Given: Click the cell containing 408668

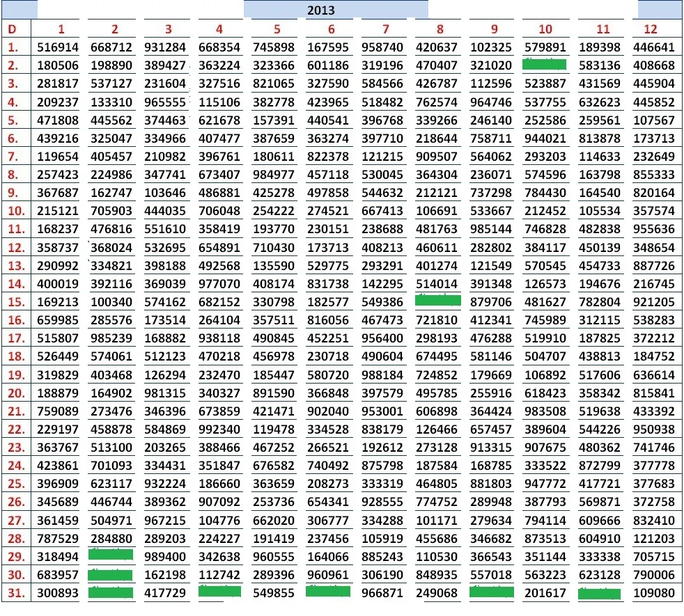Looking at the screenshot, I should coord(654,65).
